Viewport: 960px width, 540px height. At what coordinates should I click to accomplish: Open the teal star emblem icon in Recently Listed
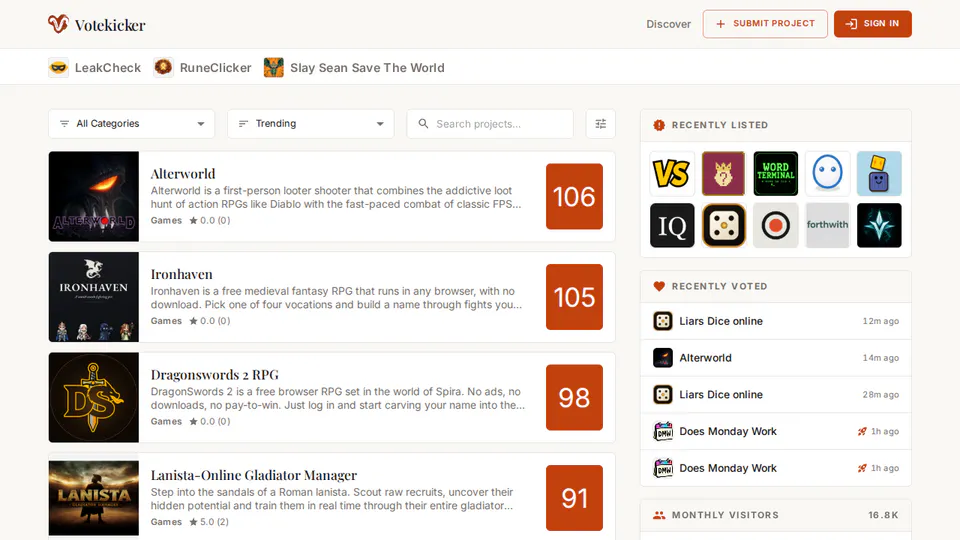879,225
